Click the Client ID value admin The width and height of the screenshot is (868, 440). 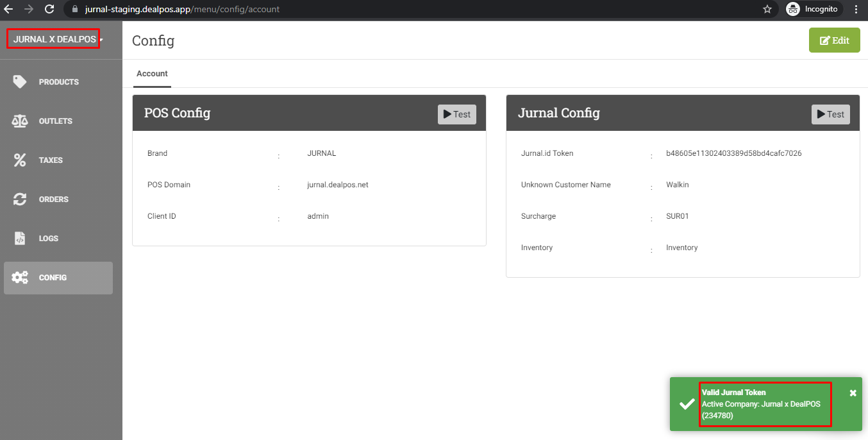click(318, 216)
